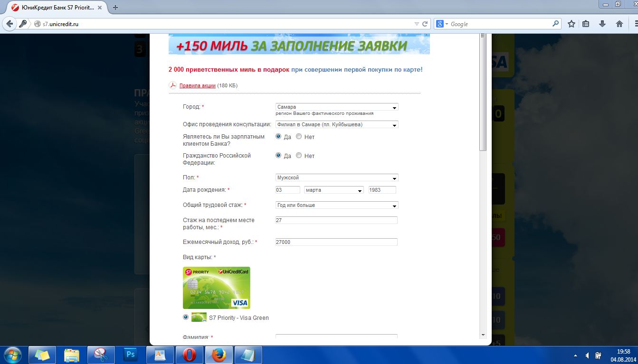Image resolution: width=638 pixels, height=364 pixels.
Task: Select Нет for Гражданство Российской Федерации
Action: (299, 155)
